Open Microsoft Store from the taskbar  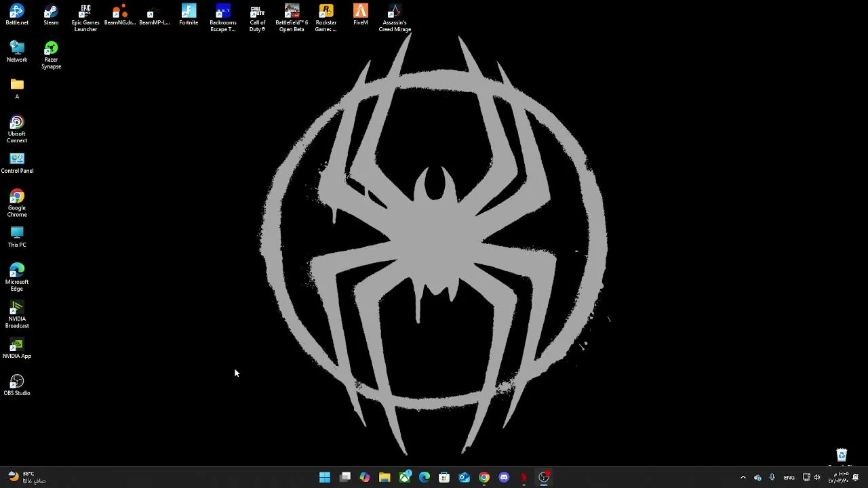point(444,477)
